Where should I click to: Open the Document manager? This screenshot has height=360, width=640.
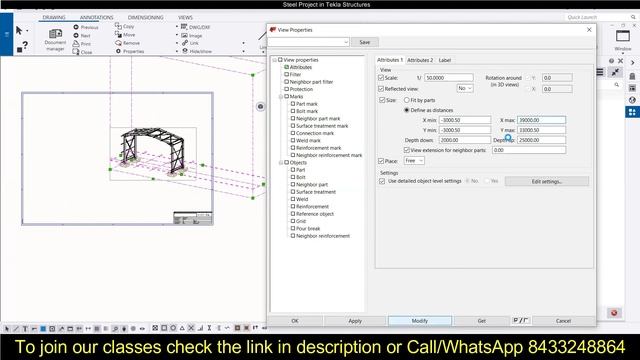(55, 40)
